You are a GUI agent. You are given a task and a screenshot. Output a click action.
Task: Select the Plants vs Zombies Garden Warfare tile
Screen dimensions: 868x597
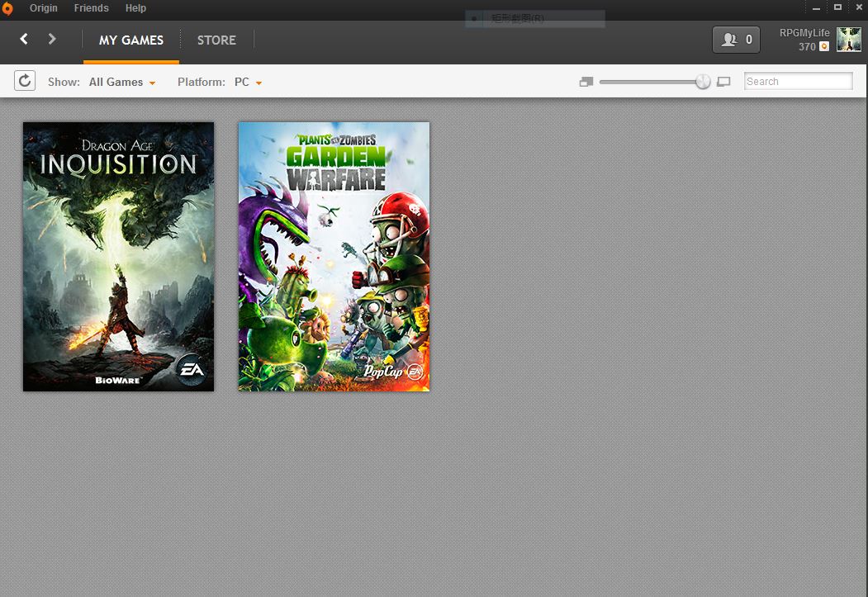point(334,257)
